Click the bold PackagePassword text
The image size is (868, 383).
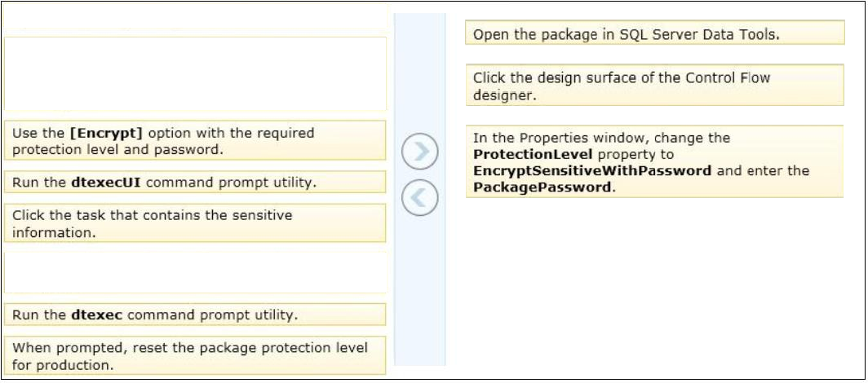click(543, 187)
